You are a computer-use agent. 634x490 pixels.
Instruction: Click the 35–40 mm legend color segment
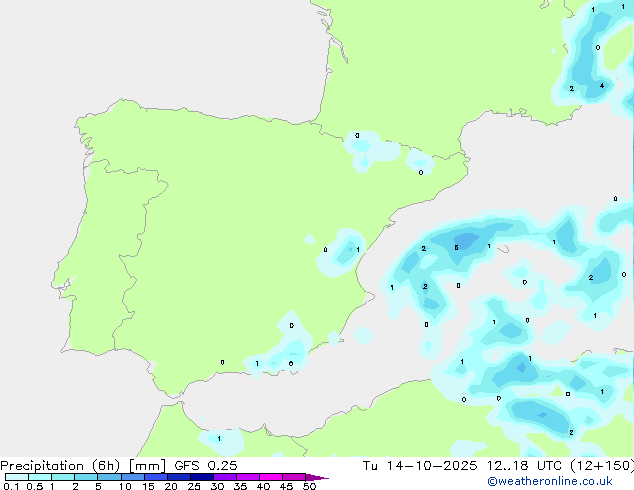pos(248,477)
